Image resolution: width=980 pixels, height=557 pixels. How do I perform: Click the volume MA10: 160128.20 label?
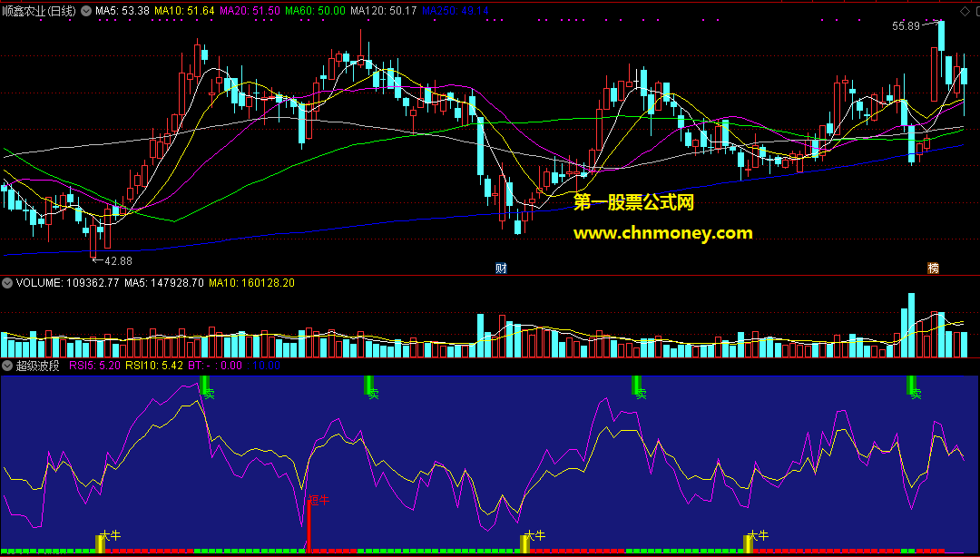252,283
